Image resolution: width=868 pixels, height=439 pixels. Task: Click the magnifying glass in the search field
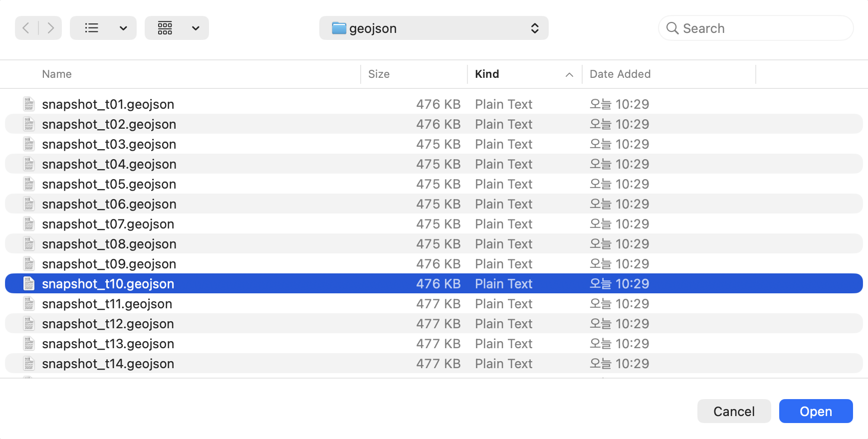[672, 28]
